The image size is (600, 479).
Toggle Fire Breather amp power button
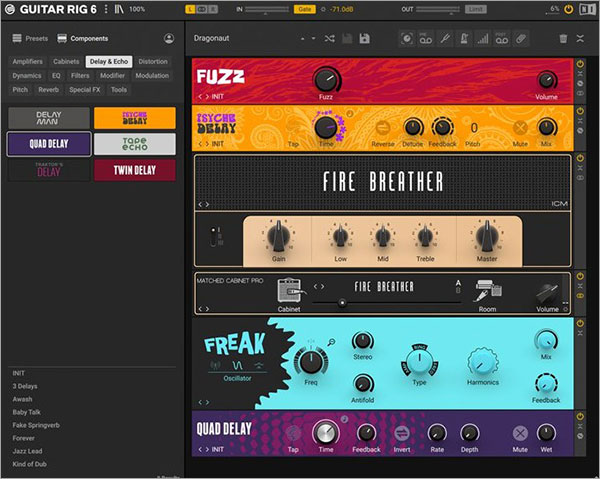580,158
